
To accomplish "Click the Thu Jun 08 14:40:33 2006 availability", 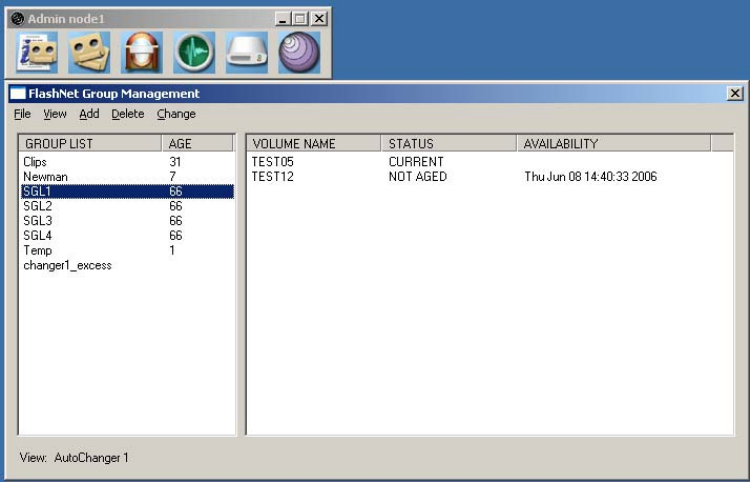I will 591,176.
